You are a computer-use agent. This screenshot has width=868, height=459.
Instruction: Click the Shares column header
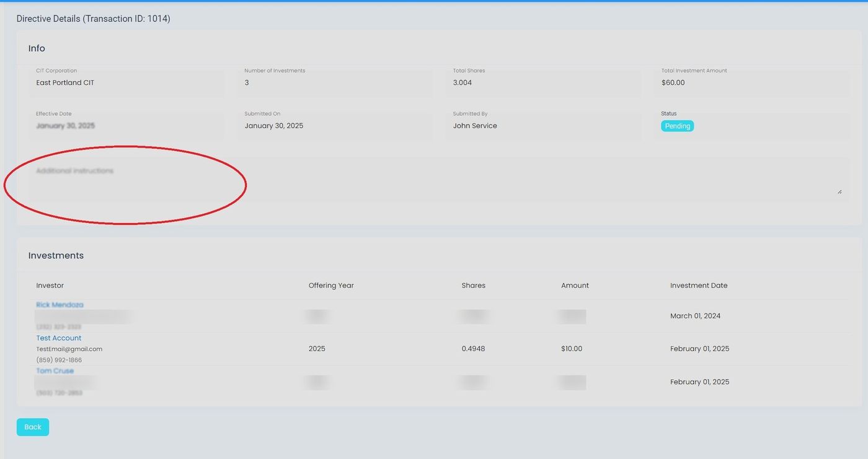[473, 286]
